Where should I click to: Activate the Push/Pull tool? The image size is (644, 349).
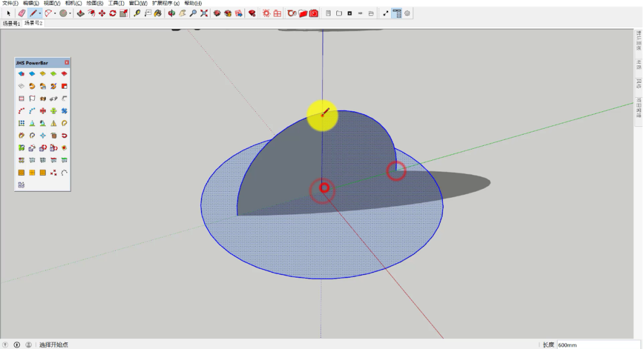click(x=80, y=14)
